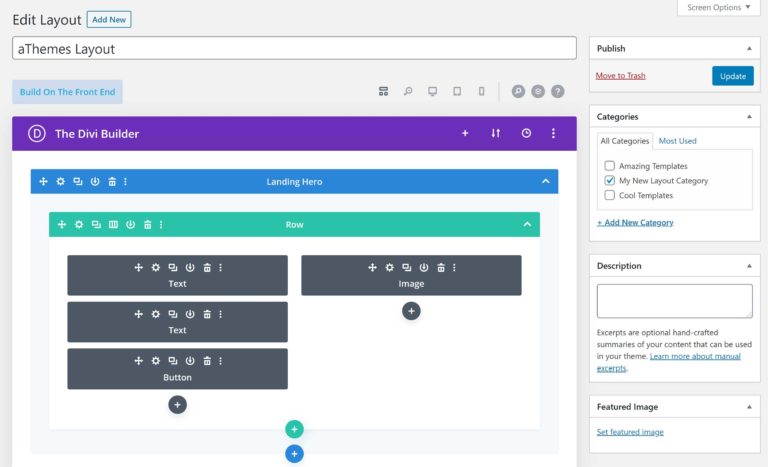Delete the second Text module via trash icon
Image resolution: width=768 pixels, height=467 pixels.
point(207,314)
